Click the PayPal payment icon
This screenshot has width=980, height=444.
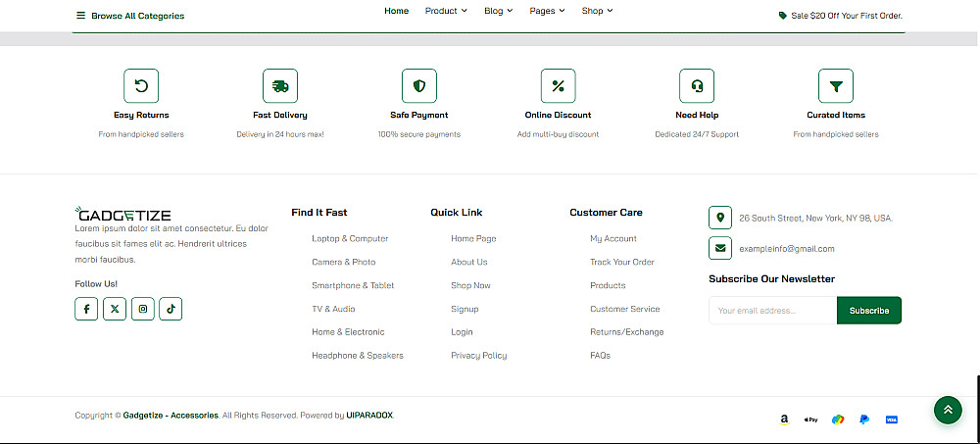(864, 419)
